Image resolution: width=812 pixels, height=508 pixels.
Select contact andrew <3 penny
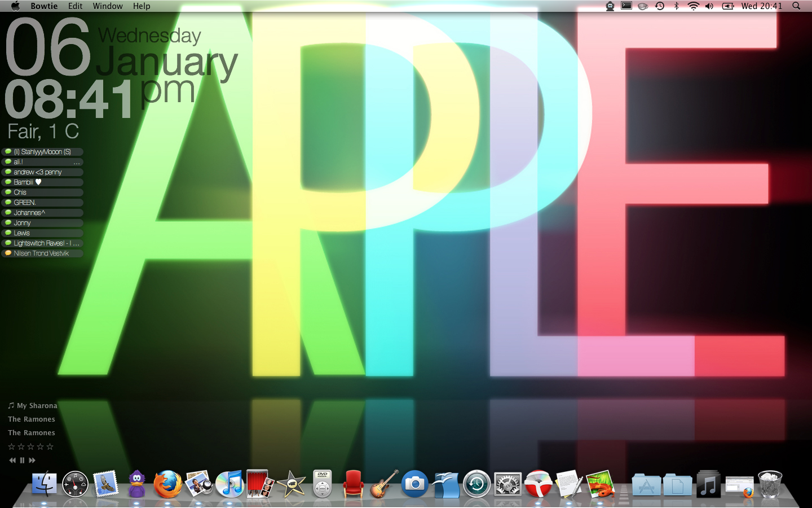42,172
